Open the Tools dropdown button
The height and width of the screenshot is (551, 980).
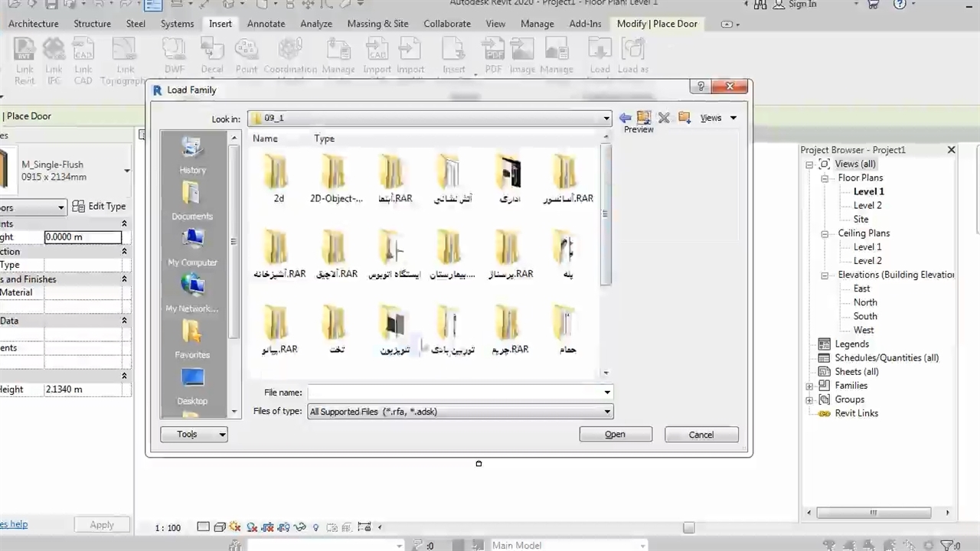click(x=194, y=434)
